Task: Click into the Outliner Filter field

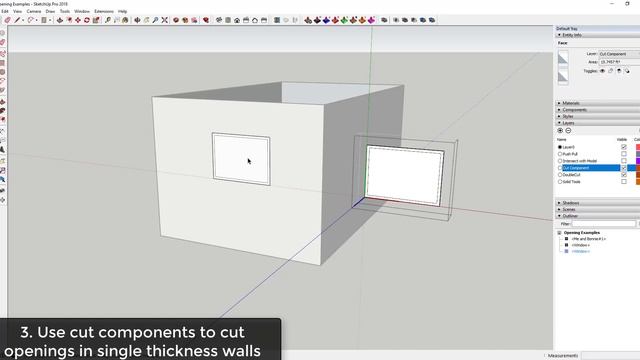Action: [x=603, y=224]
